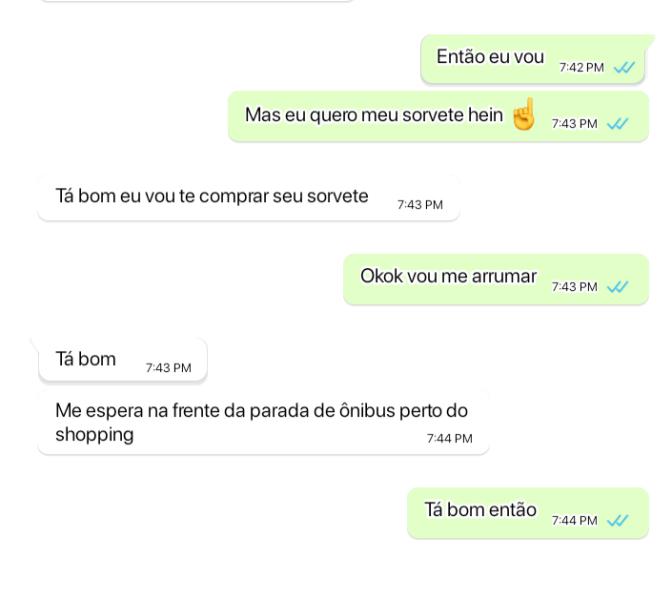Tap 'Tá bom eu vou te comprar seu sorvete' message
The height and width of the screenshot is (600, 672).
click(212, 197)
